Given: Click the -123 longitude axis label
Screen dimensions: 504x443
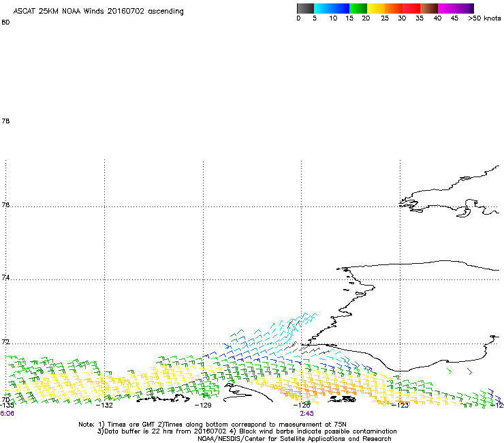Looking at the screenshot, I should pos(400,405).
